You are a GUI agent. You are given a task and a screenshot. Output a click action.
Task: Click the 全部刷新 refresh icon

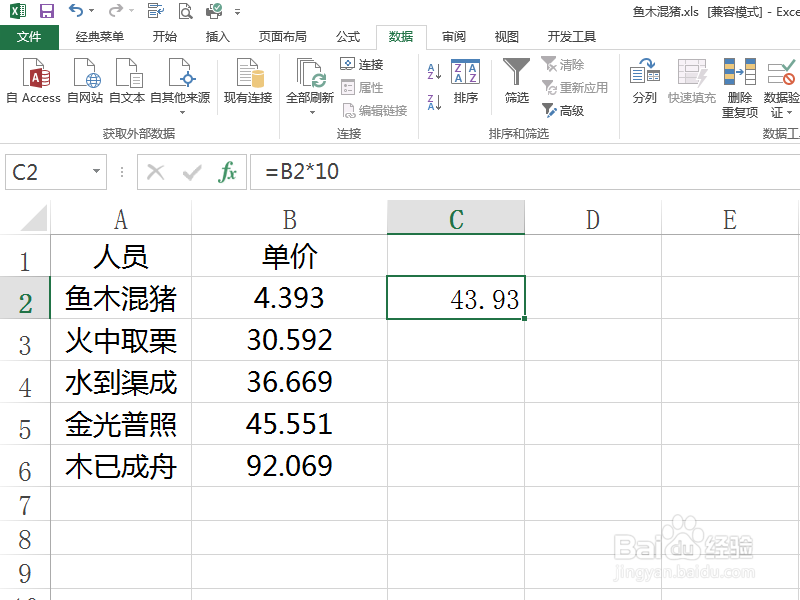310,75
